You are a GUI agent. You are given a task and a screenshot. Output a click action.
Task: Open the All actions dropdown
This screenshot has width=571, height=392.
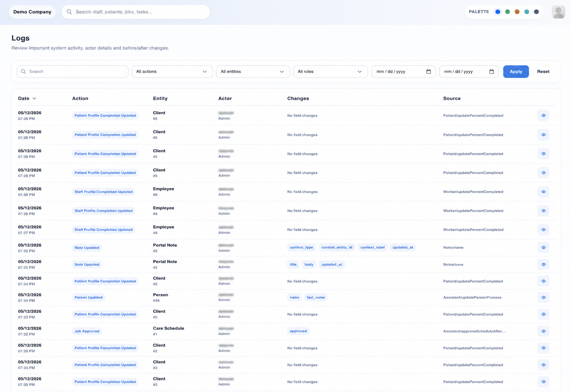tap(172, 72)
